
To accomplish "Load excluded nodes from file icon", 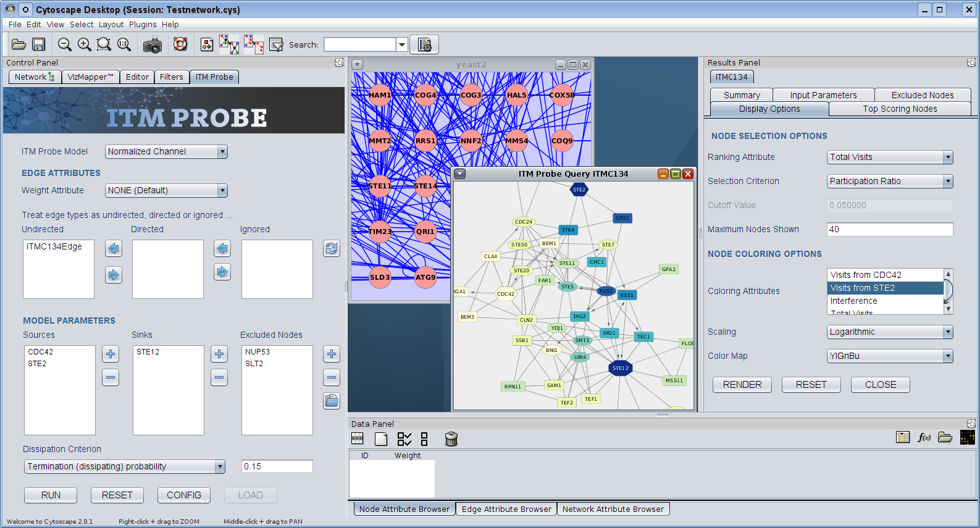I will pos(332,401).
